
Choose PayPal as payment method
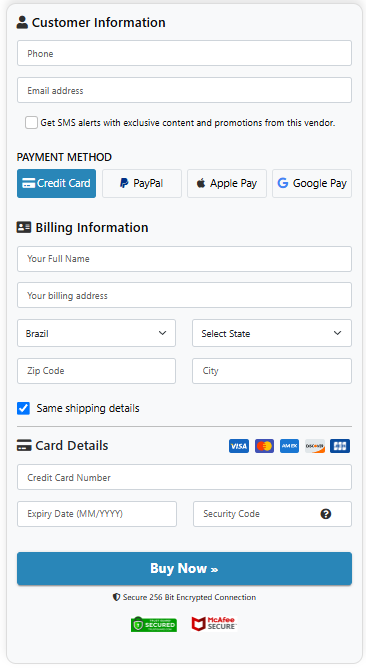tap(142, 183)
